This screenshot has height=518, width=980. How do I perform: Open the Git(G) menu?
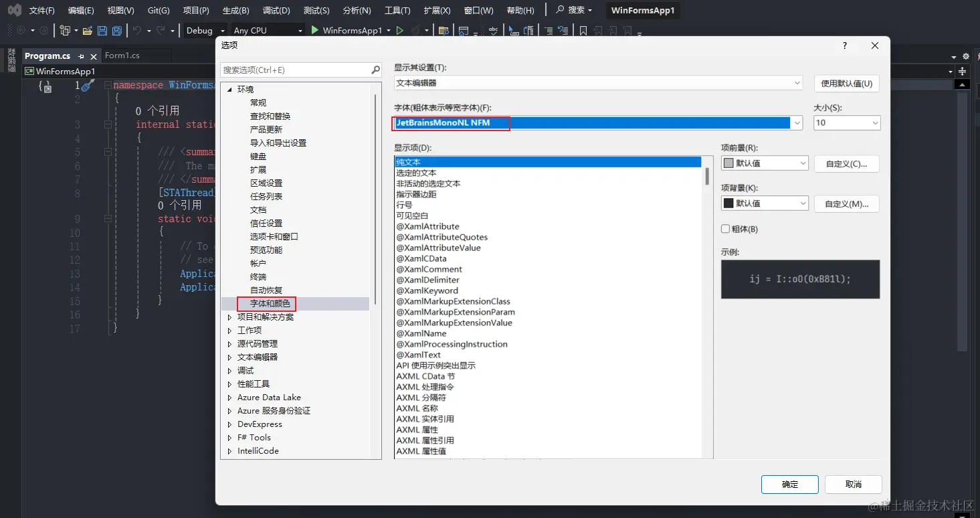pos(159,11)
